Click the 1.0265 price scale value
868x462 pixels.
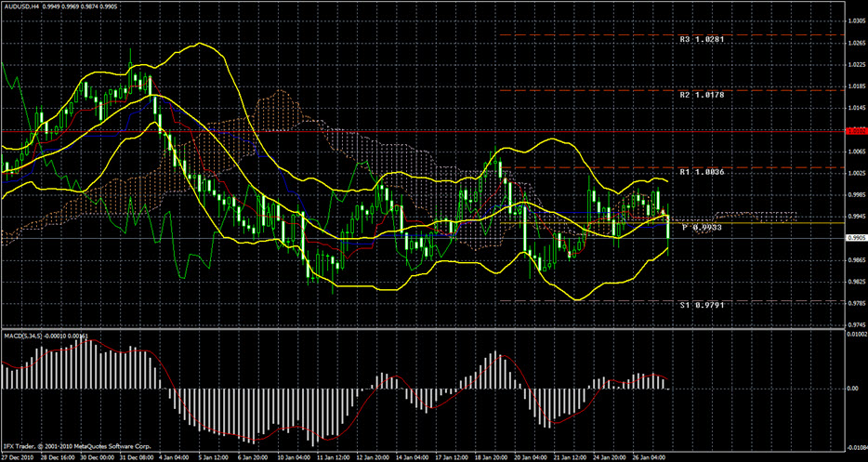[x=856, y=43]
